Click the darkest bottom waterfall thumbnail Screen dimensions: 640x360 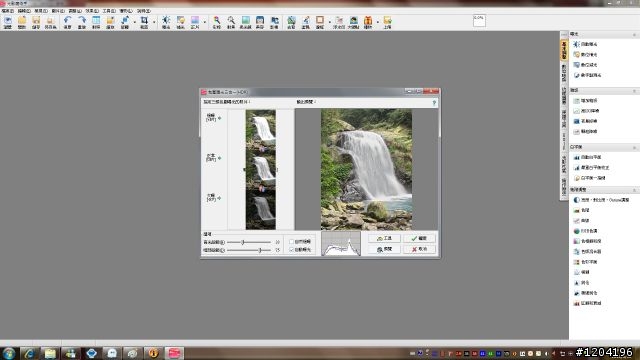click(x=261, y=210)
